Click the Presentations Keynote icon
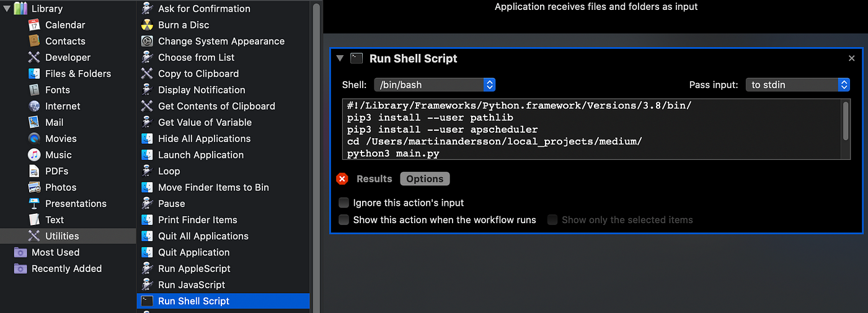This screenshot has width=868, height=313. (34, 203)
